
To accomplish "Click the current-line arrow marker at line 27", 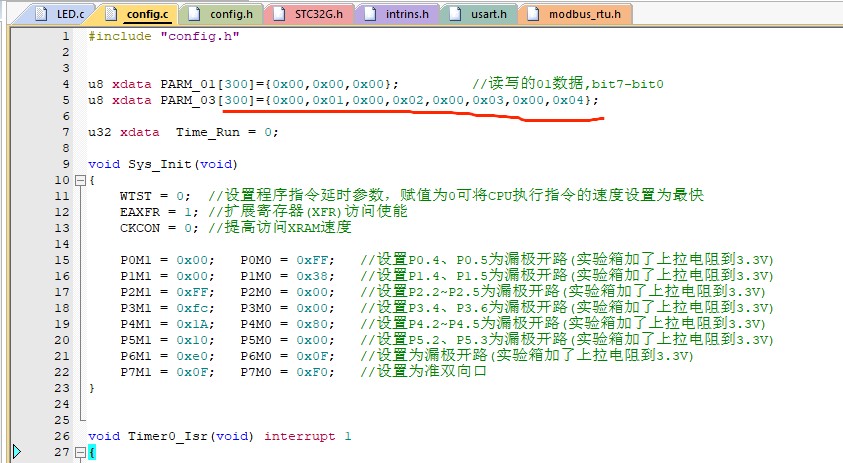I will [x=16, y=452].
